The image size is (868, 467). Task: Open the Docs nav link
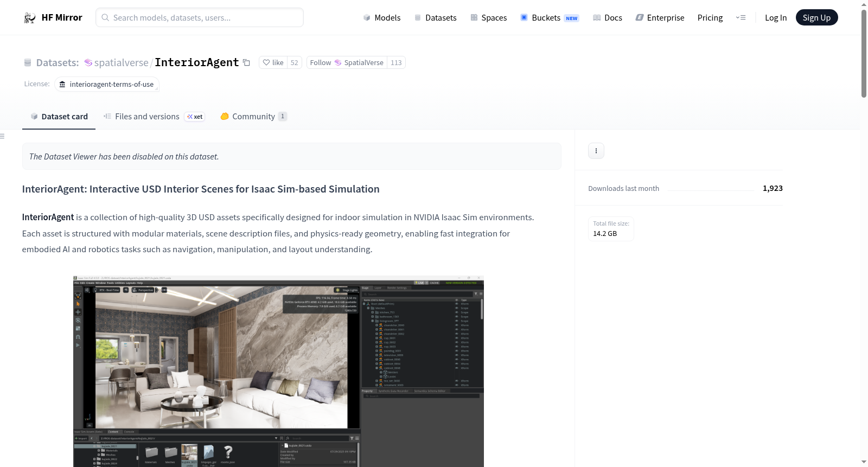(x=607, y=18)
